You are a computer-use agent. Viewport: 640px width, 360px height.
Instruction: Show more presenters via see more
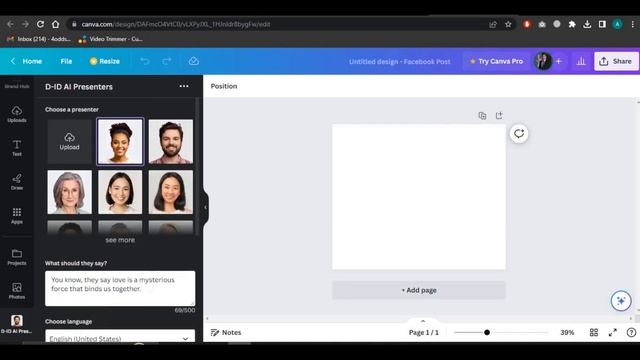tap(120, 240)
